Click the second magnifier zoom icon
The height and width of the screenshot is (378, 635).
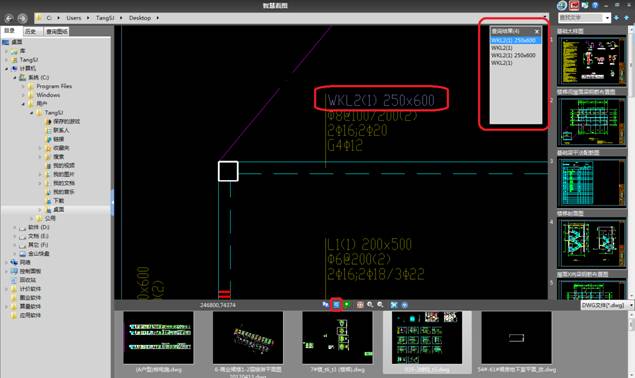(380, 304)
